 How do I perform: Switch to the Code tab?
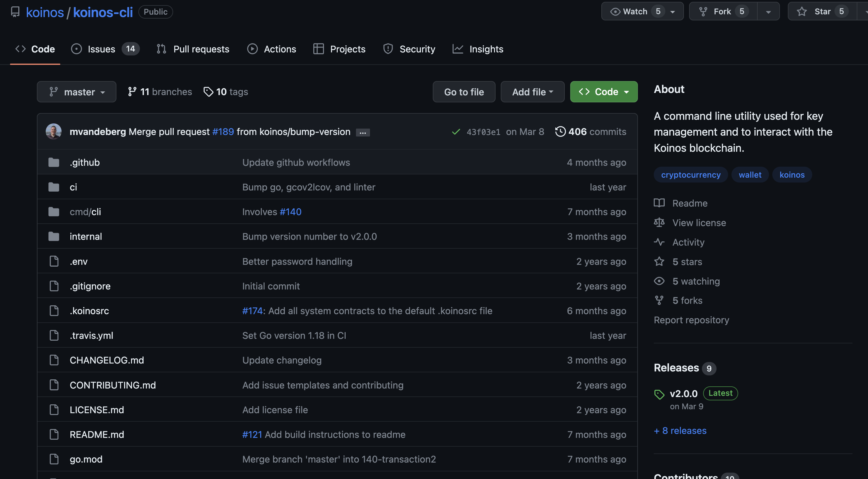35,49
